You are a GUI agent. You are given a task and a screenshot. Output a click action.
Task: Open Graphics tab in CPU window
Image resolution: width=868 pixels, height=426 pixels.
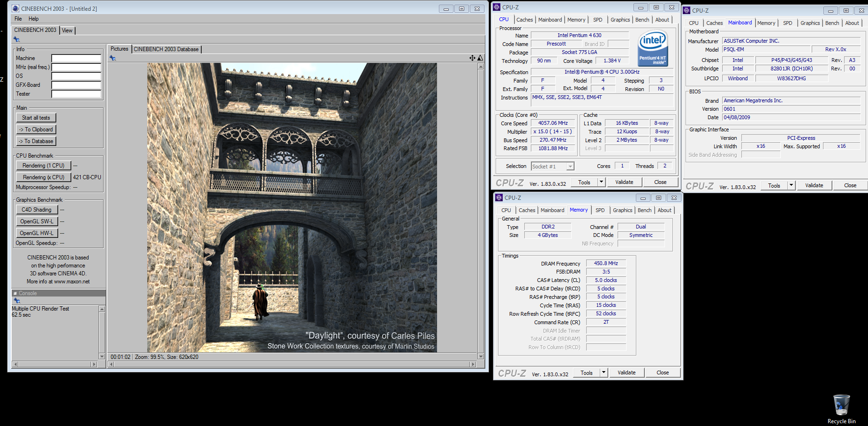click(x=620, y=20)
